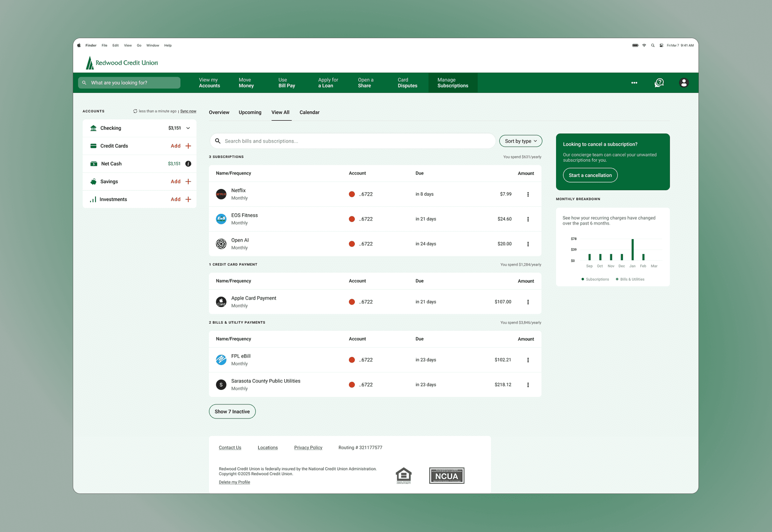Click the Net Cash info icon
The image size is (772, 532).
[x=188, y=164]
